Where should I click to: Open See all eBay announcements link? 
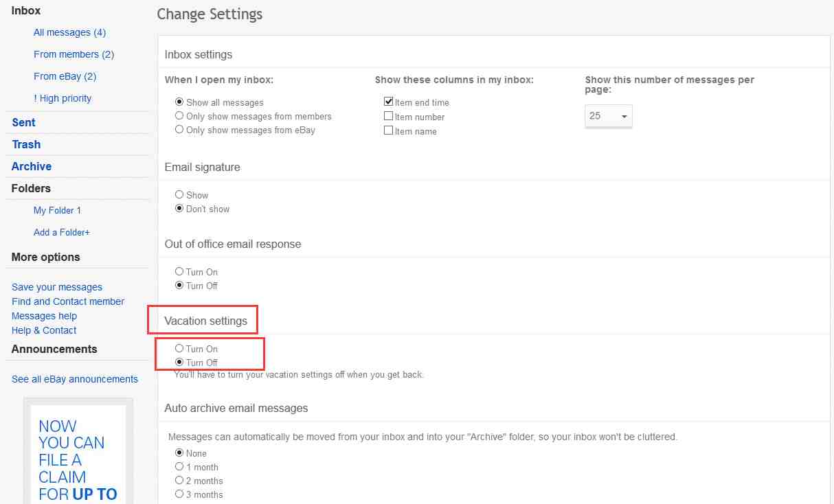pos(75,379)
